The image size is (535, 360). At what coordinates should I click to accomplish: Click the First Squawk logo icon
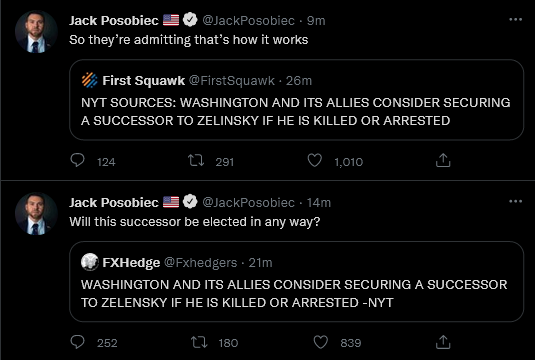pyautogui.click(x=90, y=81)
